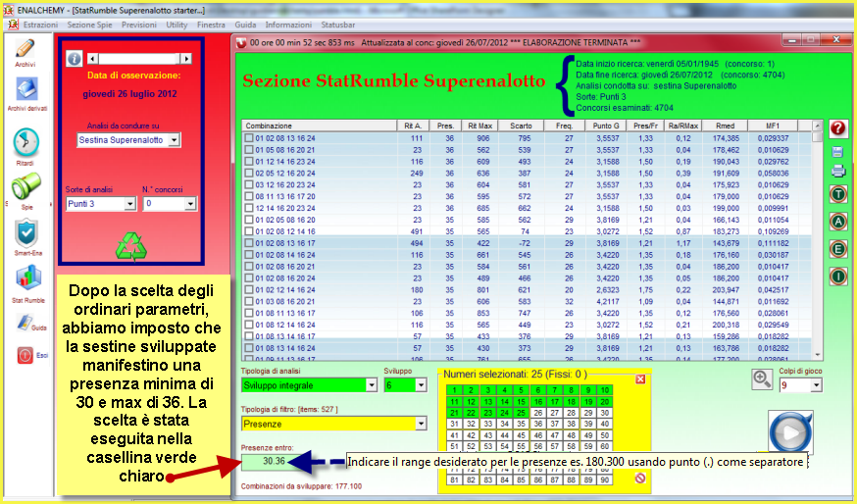Sort by the Punto G column header
The image size is (857, 504).
coord(606,126)
